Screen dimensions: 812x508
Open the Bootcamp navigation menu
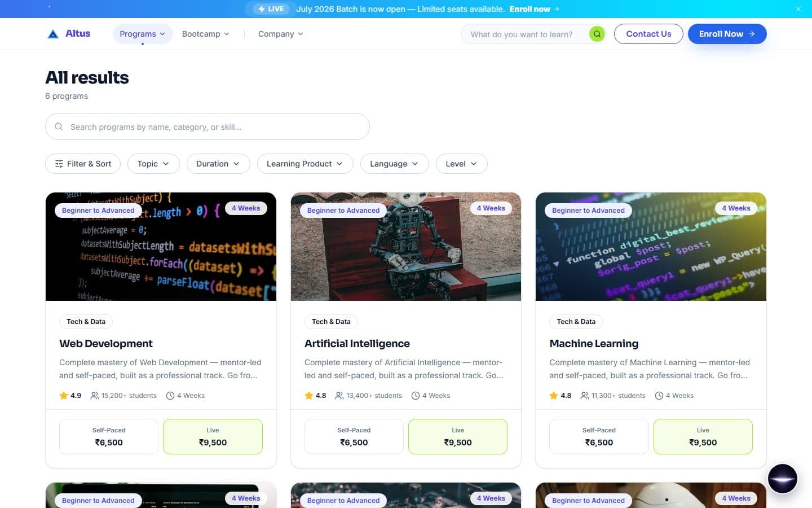(x=206, y=34)
